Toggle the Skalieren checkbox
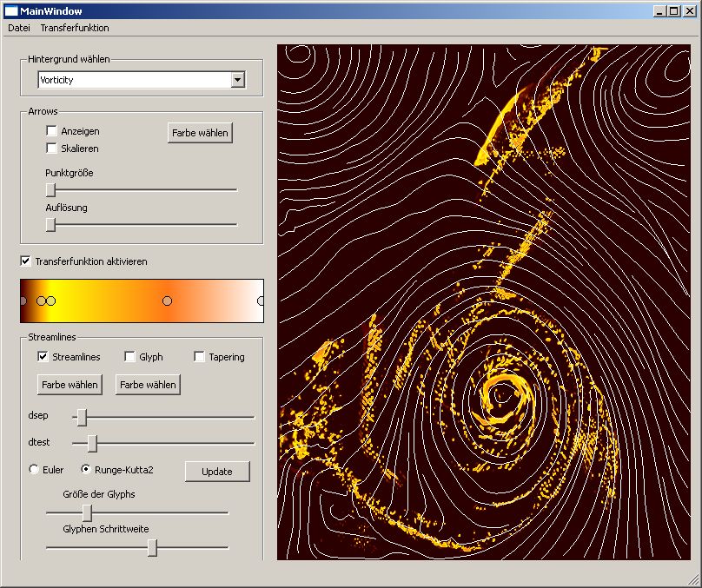 [52, 149]
